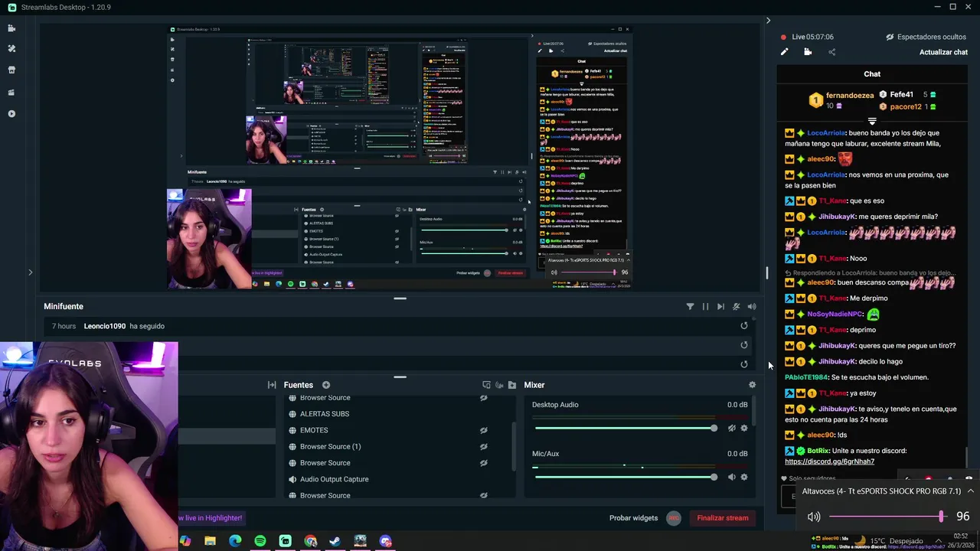
Task: Pause the Minifuente alert queue
Action: 705,307
